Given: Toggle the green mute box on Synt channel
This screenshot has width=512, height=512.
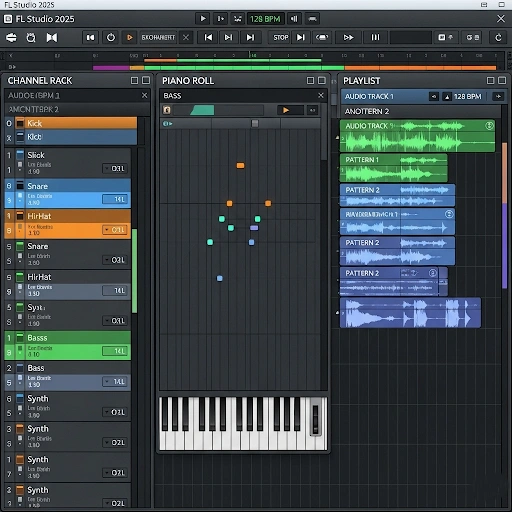Looking at the screenshot, I should [x=20, y=307].
